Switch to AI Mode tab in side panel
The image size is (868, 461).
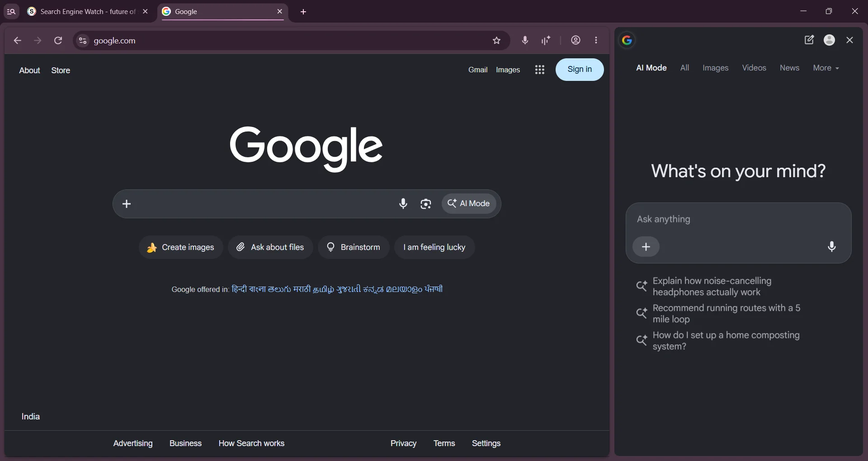(x=651, y=68)
